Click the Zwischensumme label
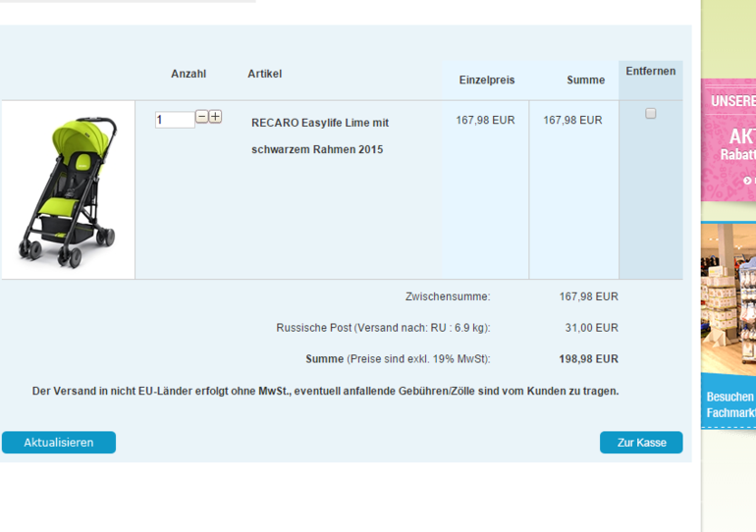756x532 pixels. coord(447,296)
